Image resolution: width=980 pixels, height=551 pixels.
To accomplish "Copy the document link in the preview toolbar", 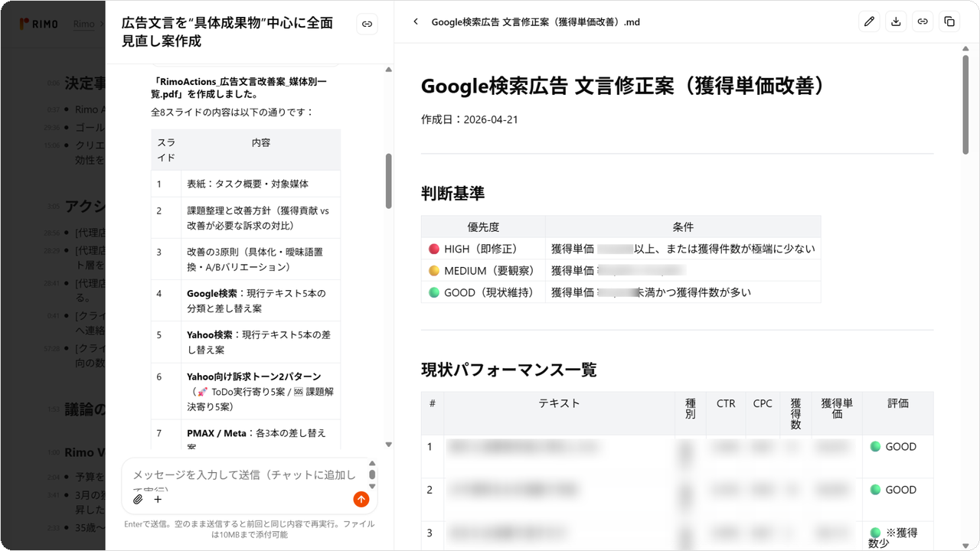I will pyautogui.click(x=923, y=22).
